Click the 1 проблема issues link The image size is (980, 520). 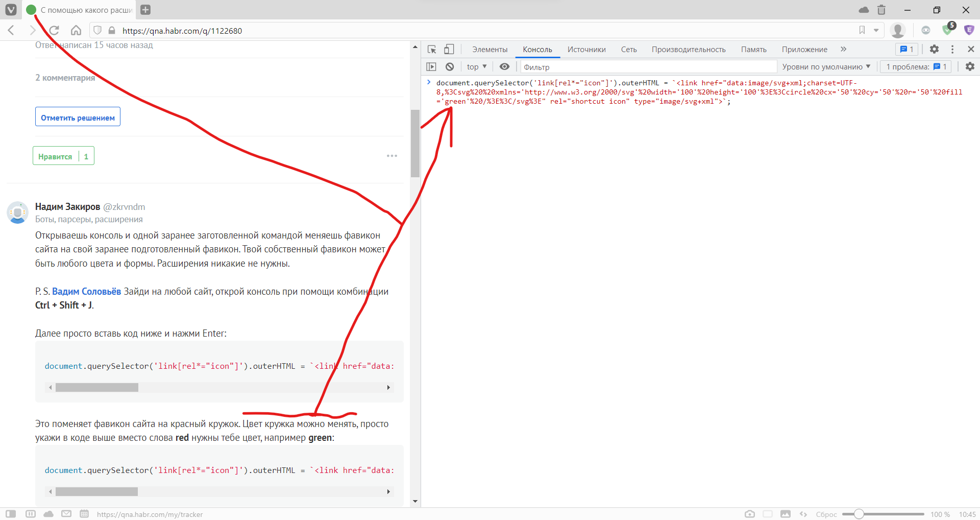coord(916,66)
